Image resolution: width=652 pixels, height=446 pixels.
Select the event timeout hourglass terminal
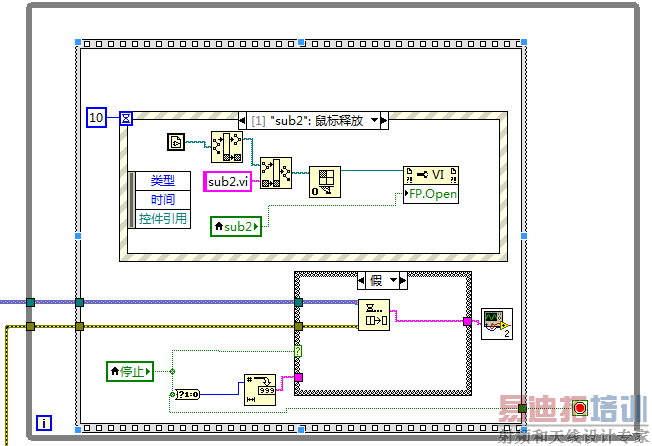(126, 118)
